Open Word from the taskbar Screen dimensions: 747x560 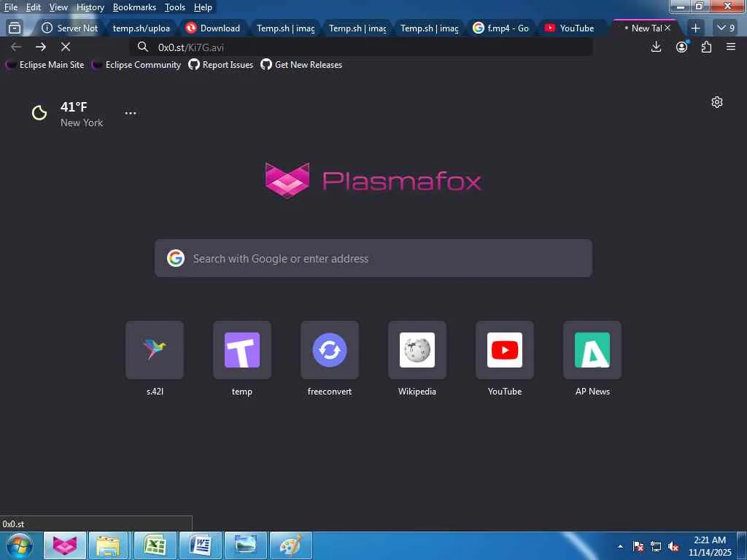(200, 545)
